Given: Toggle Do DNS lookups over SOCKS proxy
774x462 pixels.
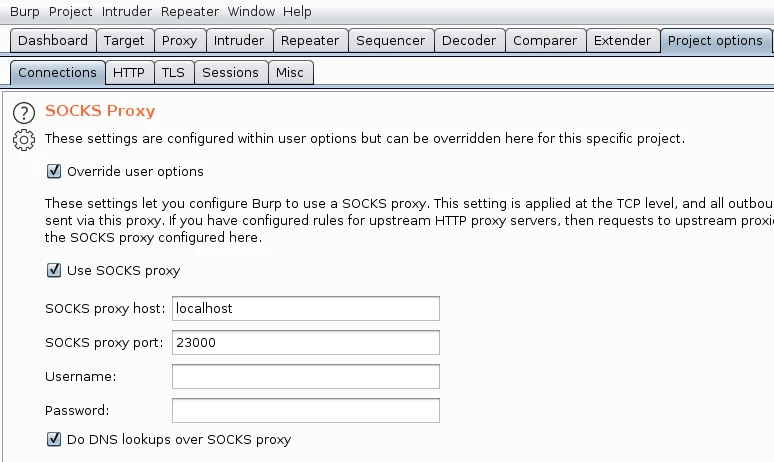Looking at the screenshot, I should [x=54, y=439].
